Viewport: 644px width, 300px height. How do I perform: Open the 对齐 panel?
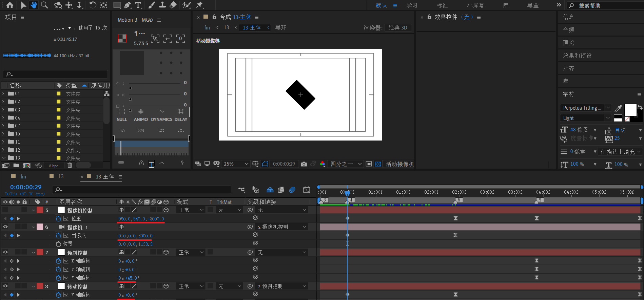click(x=569, y=68)
